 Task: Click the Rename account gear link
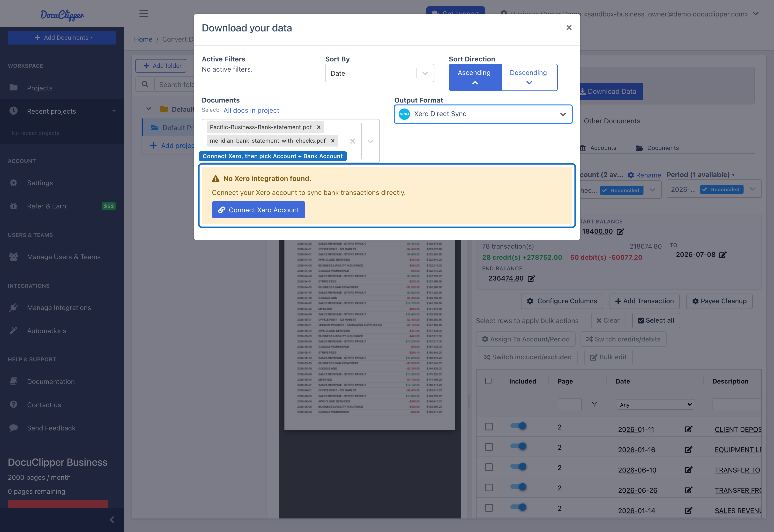644,175
